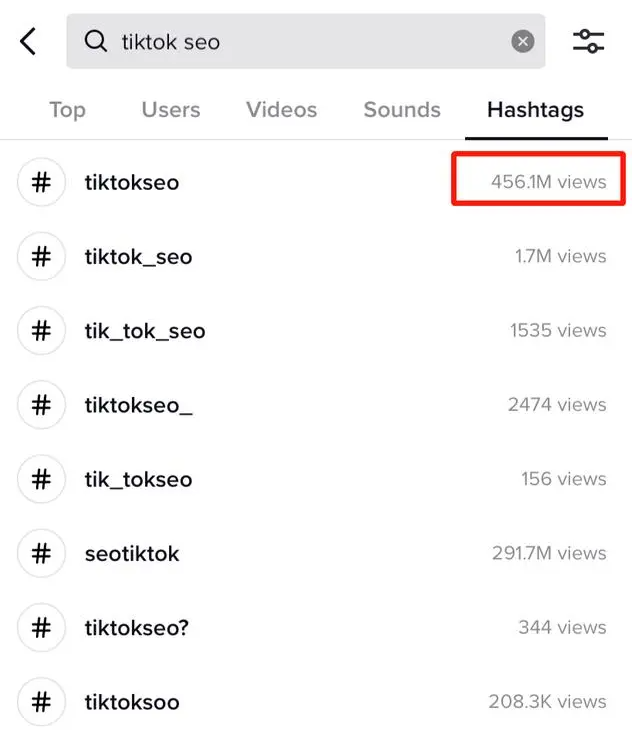Image resolution: width=632 pixels, height=731 pixels.
Task: Switch to the Top tab
Action: point(67,110)
